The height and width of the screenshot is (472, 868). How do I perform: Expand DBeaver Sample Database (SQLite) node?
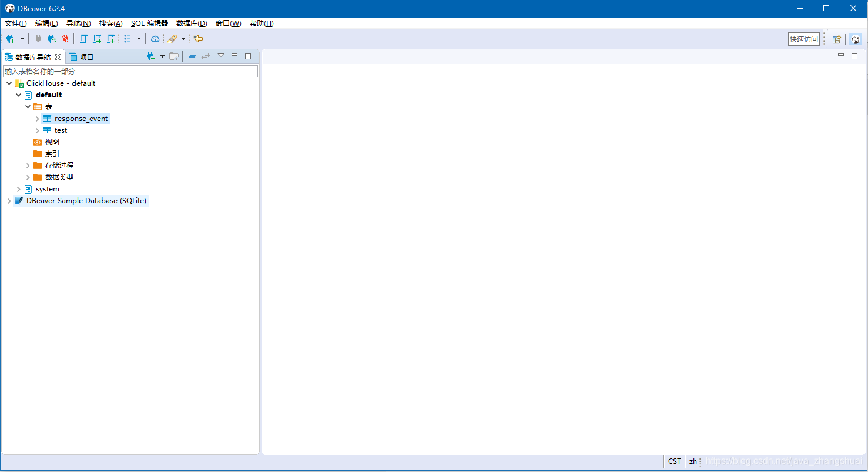[x=9, y=201]
